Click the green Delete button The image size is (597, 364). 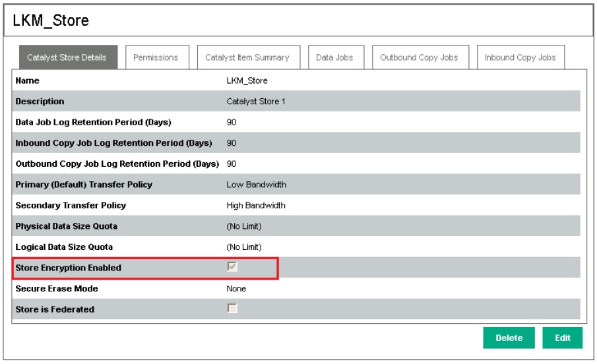tap(509, 338)
